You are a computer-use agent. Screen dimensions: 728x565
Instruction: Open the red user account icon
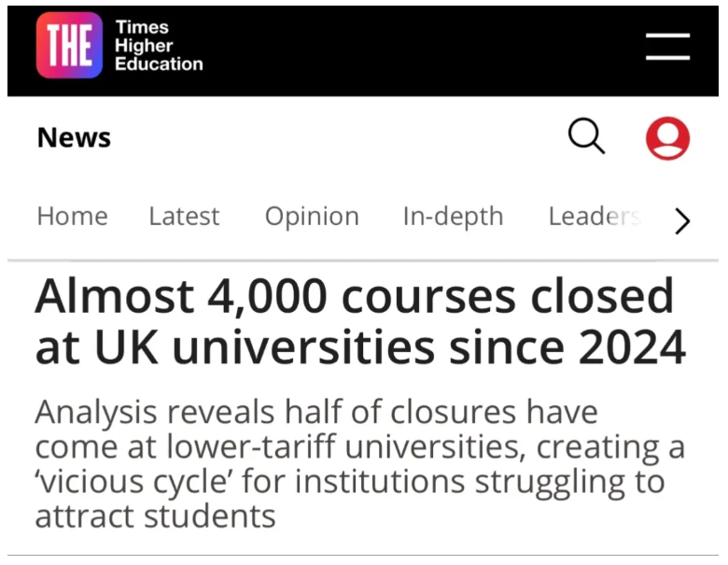(667, 138)
